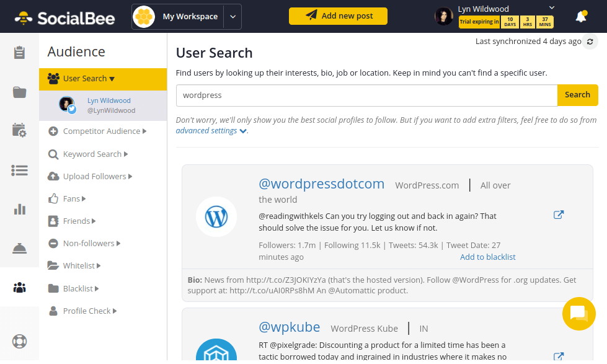The width and height of the screenshot is (607, 364).
Task: Click the 'Followers: 1.7m' stat text
Action: (x=287, y=246)
